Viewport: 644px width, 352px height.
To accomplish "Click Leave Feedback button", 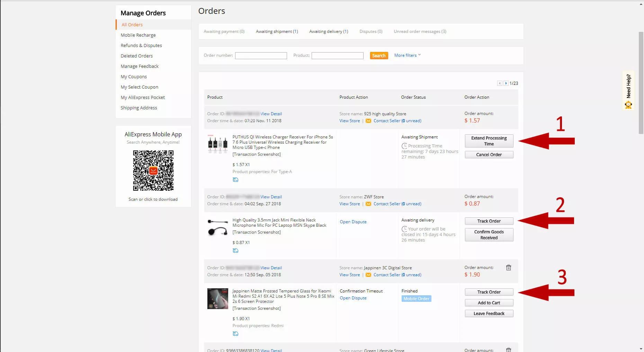I will pyautogui.click(x=489, y=314).
